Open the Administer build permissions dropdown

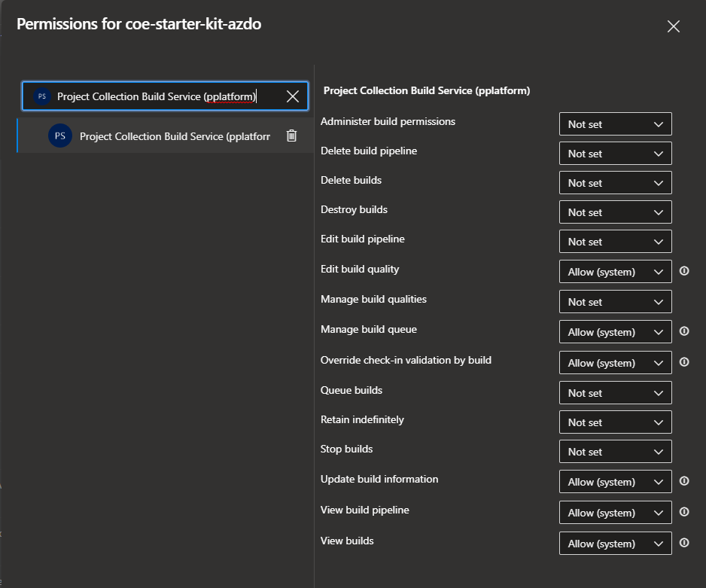(615, 123)
